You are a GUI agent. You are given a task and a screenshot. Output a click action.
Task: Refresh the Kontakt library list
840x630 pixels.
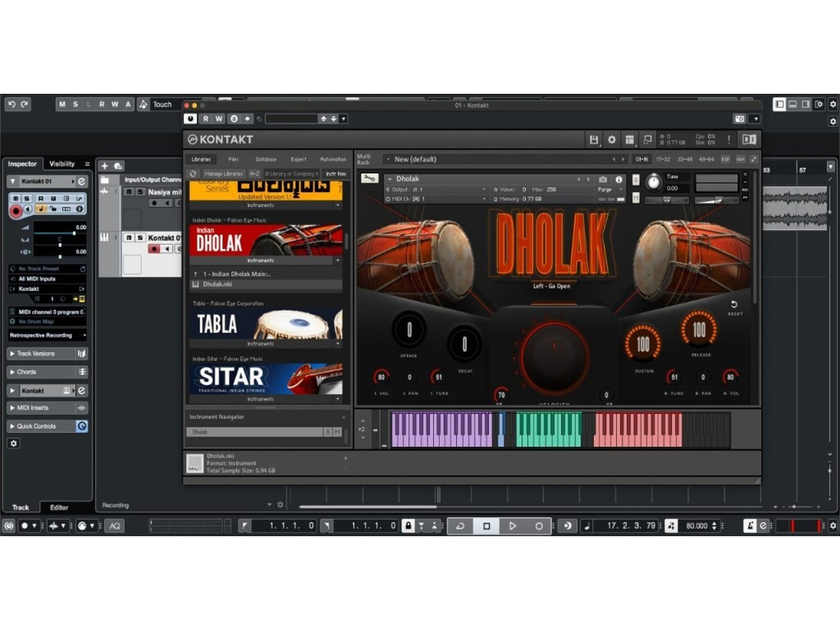tap(193, 174)
